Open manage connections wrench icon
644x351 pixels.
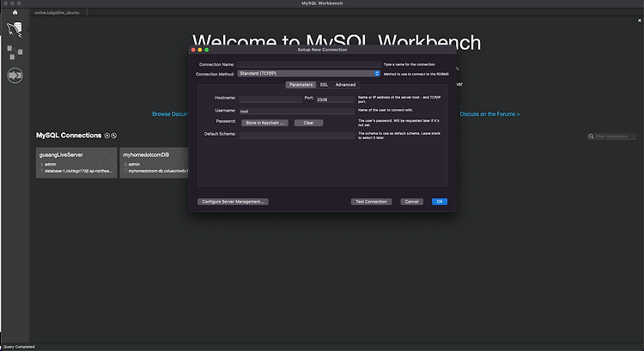[x=113, y=136]
